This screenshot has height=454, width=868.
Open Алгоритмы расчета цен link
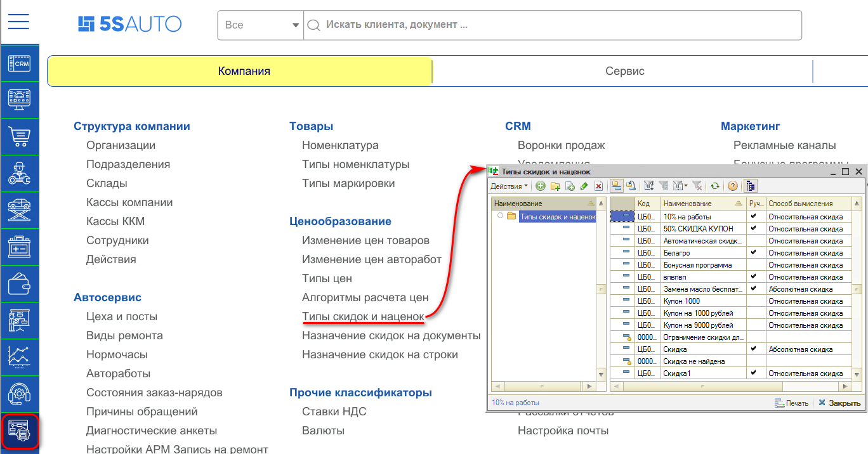(365, 297)
